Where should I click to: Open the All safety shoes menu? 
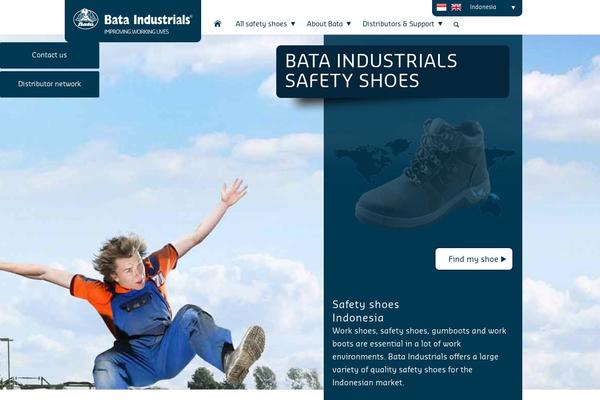tap(265, 24)
